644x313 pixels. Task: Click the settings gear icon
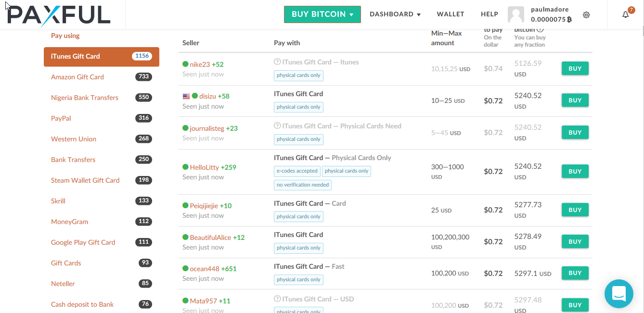[x=586, y=15]
